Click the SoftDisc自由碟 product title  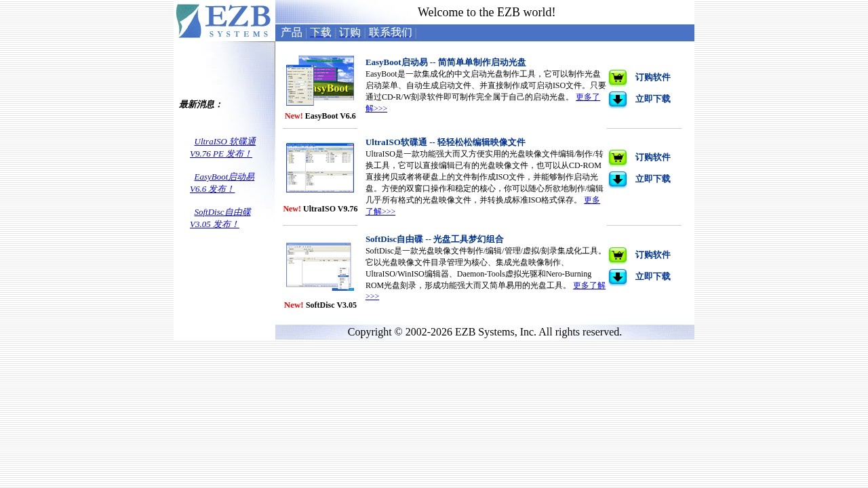[x=435, y=239]
